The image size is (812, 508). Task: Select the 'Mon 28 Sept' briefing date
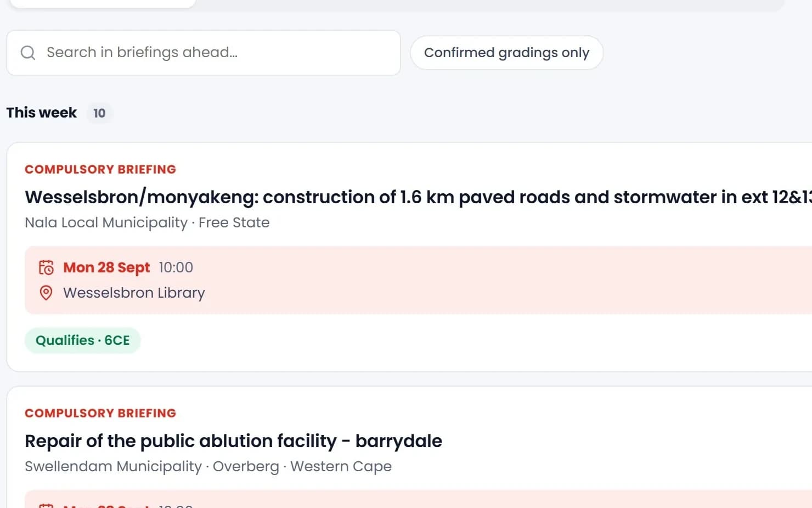pos(106,267)
